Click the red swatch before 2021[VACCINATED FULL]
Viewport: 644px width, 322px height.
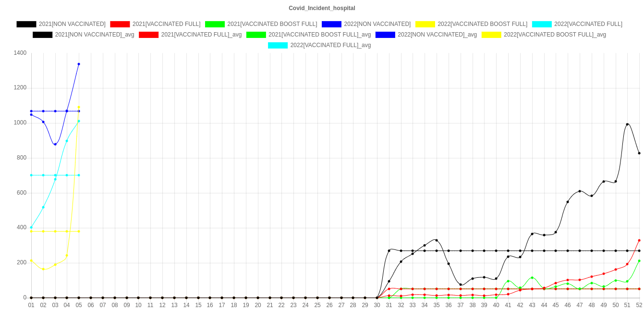120,24
